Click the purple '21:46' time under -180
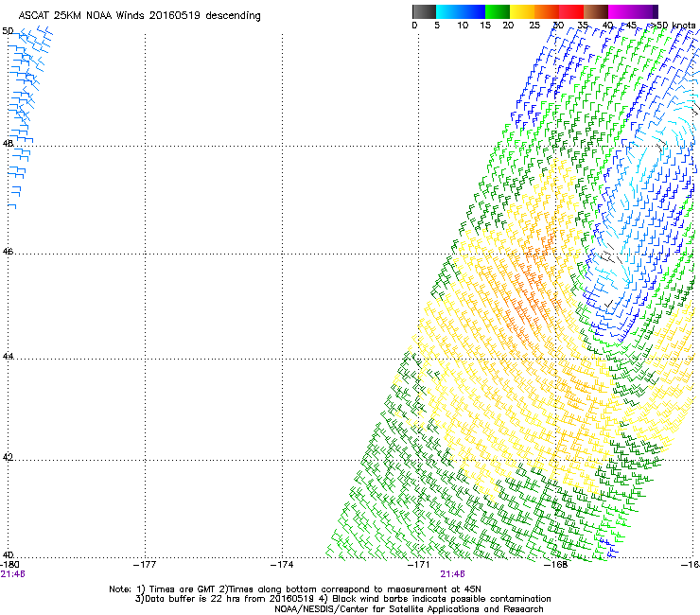The image size is (700, 615). pyautogui.click(x=13, y=574)
